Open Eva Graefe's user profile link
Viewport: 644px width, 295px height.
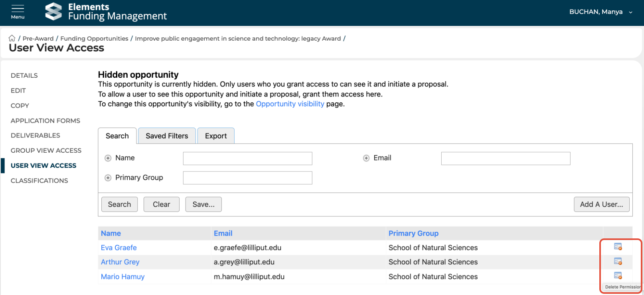point(119,248)
